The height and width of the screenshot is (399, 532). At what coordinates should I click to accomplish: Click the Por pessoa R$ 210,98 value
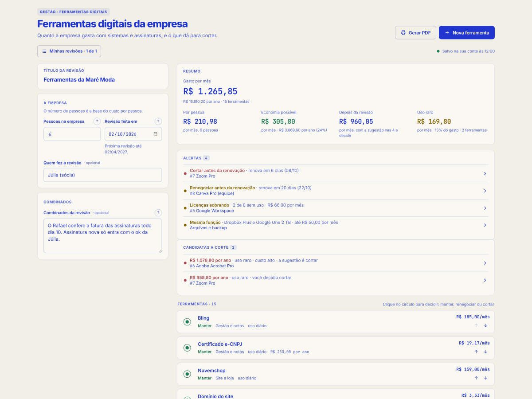200,121
